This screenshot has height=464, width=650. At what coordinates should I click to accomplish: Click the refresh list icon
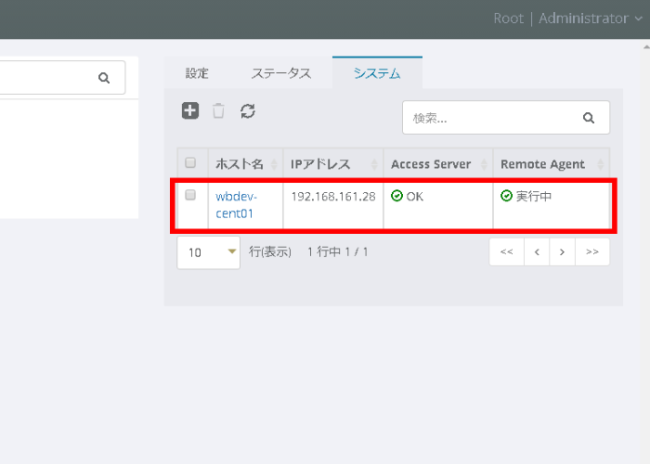[x=248, y=111]
